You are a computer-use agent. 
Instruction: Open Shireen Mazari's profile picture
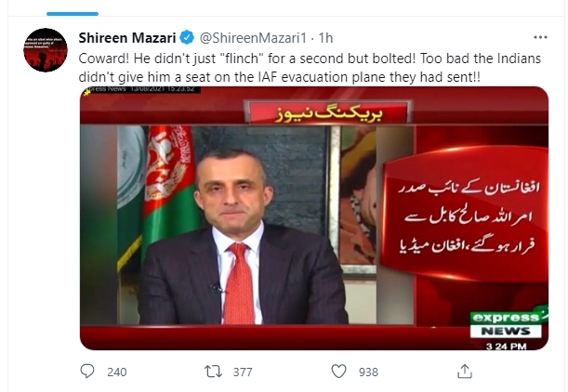pyautogui.click(x=46, y=50)
